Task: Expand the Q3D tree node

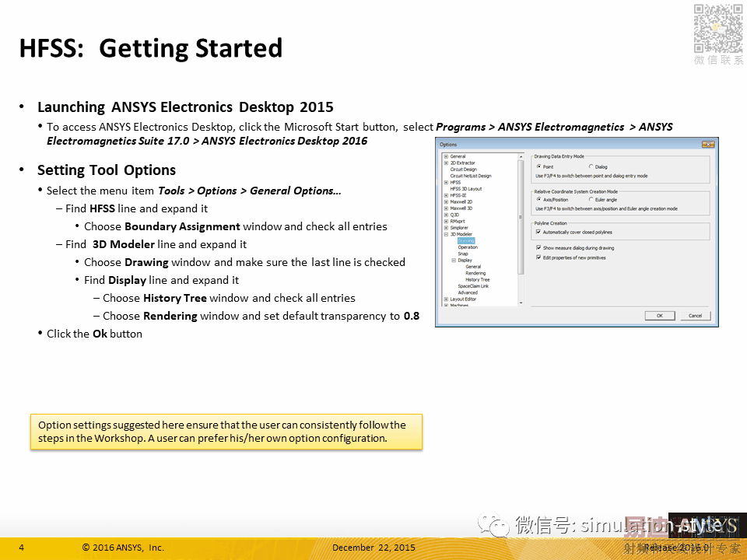Action: pos(446,215)
